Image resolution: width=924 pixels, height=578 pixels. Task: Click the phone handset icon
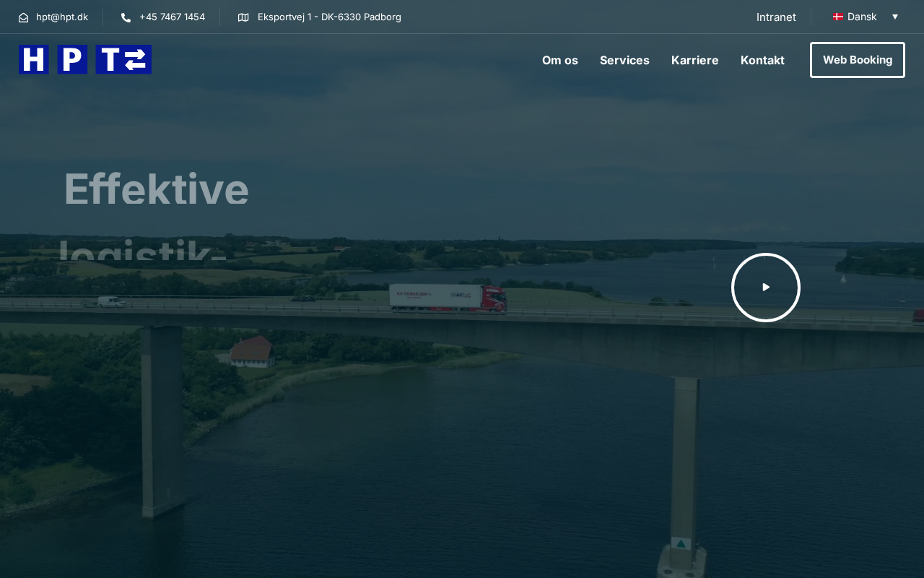coord(126,17)
